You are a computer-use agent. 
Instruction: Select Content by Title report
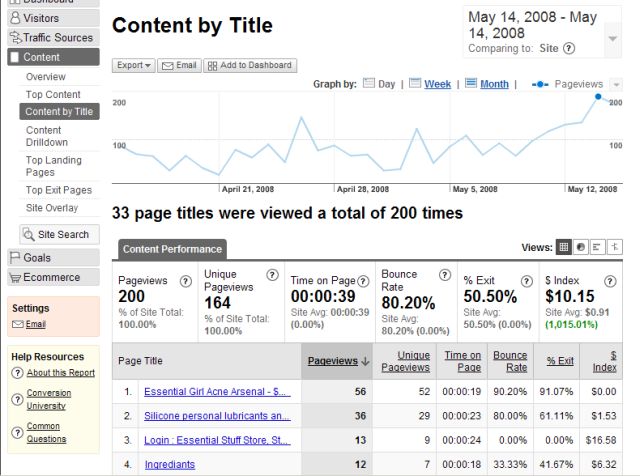59,111
